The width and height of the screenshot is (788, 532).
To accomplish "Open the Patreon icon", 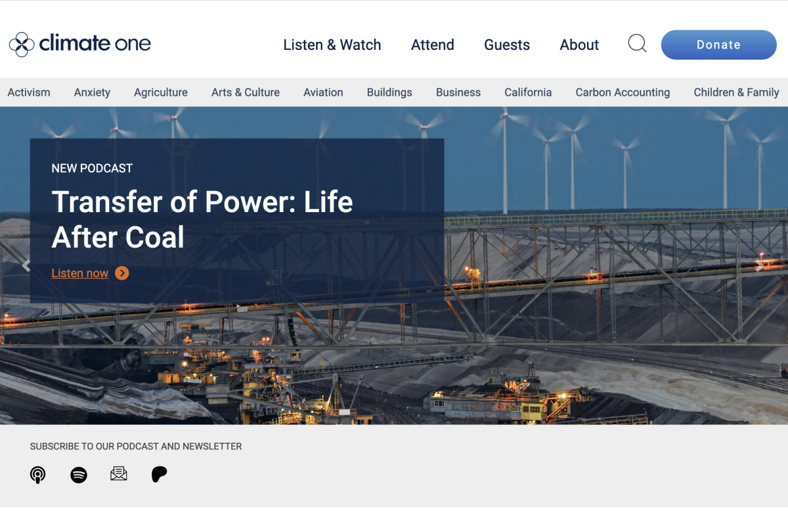I will [x=159, y=474].
